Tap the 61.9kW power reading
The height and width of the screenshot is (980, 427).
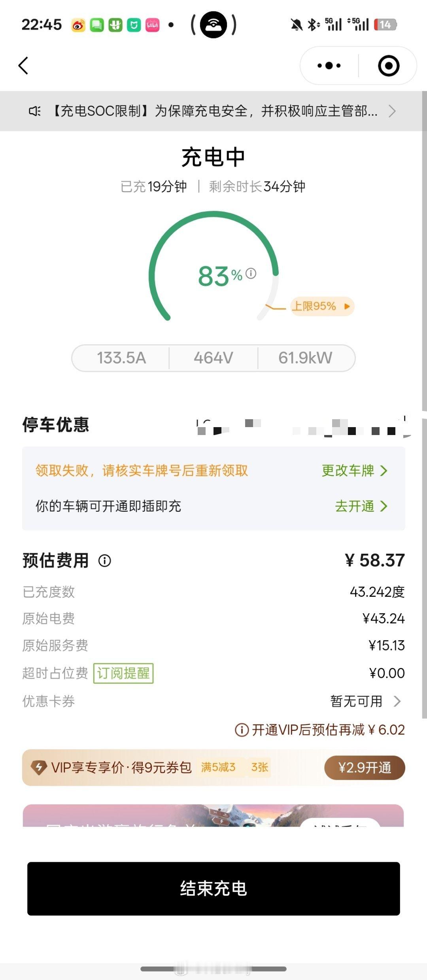[x=305, y=358]
